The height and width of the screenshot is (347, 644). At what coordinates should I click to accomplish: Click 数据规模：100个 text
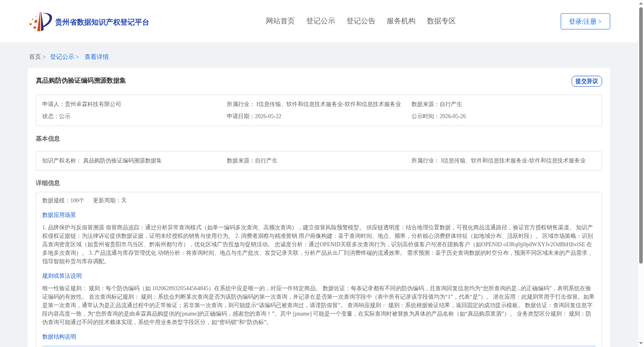point(63,200)
